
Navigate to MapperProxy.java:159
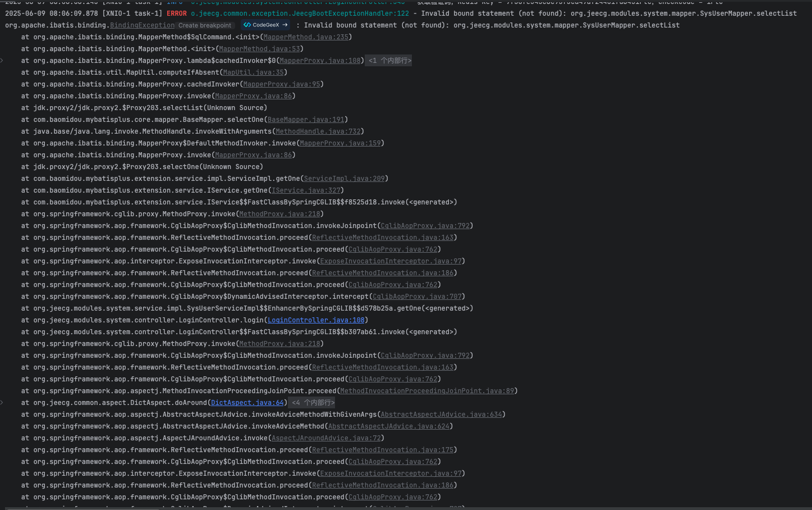coord(340,143)
